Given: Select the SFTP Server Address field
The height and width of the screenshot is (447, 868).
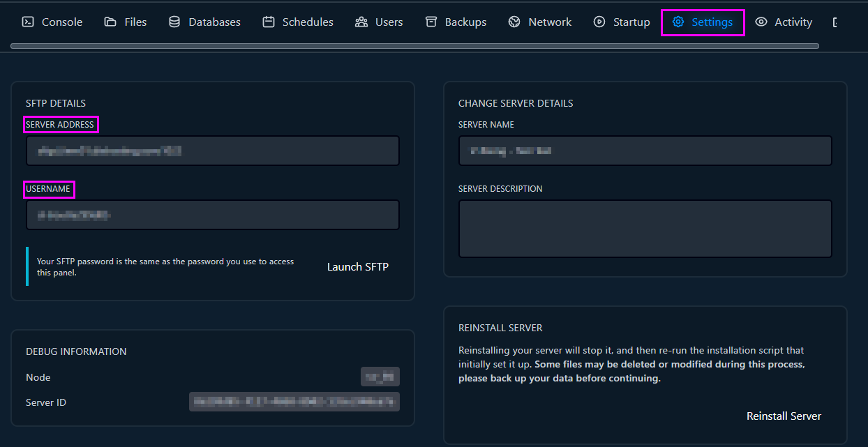Looking at the screenshot, I should click(212, 151).
